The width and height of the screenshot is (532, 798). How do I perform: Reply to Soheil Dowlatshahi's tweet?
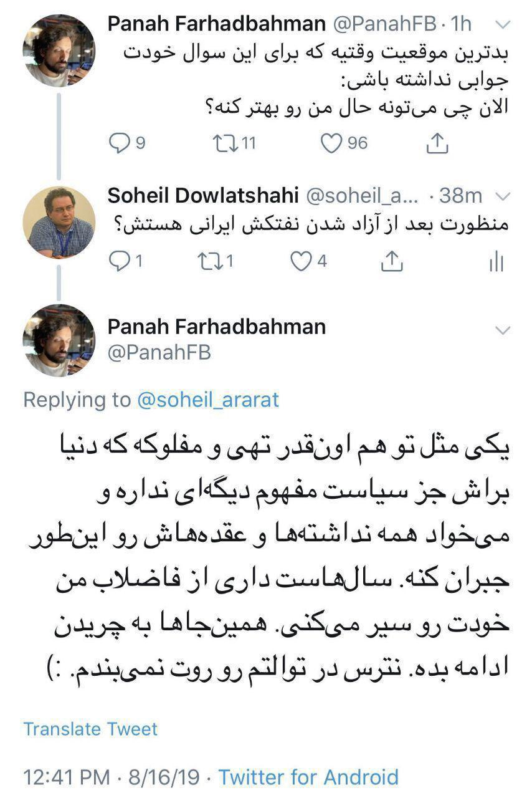118,262
